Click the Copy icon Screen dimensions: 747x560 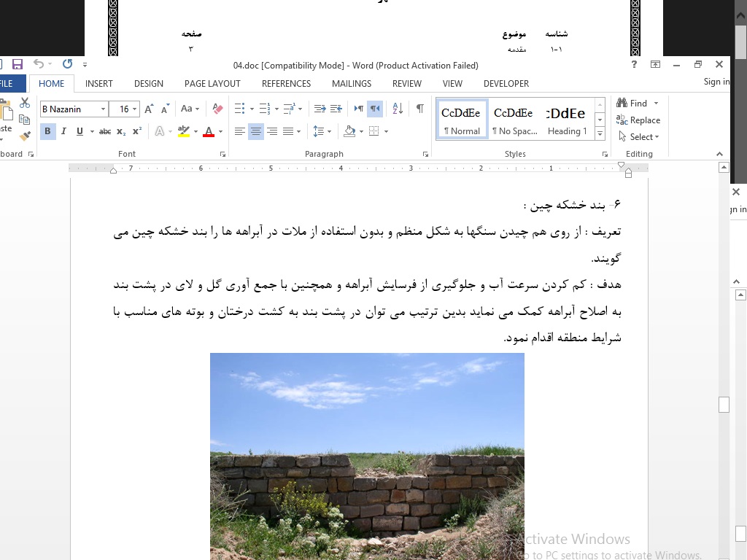(24, 119)
